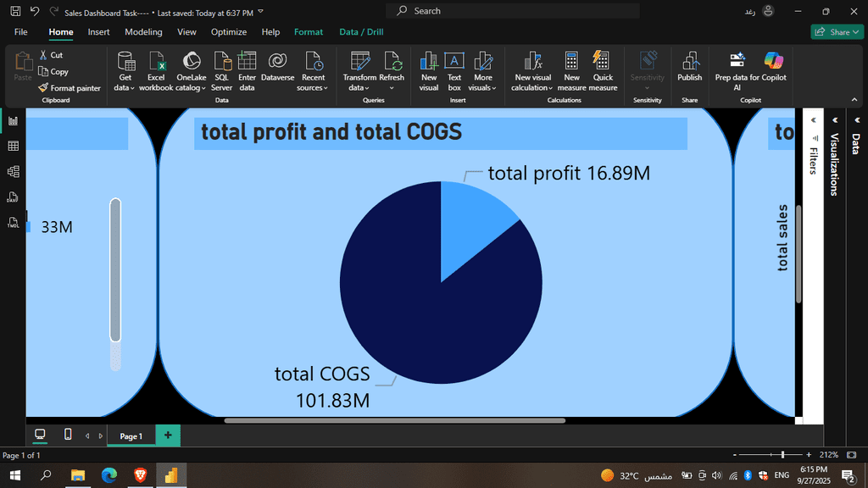Screen dimensions: 868x488
Task: Click the horizontal canvas scrollbar
Action: [x=395, y=420]
